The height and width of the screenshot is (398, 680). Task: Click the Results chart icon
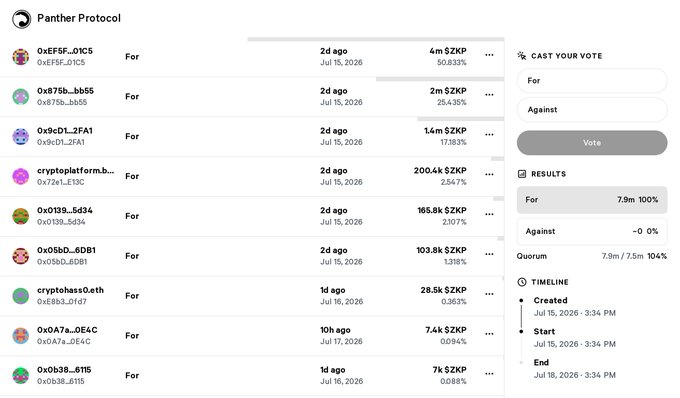(x=522, y=174)
